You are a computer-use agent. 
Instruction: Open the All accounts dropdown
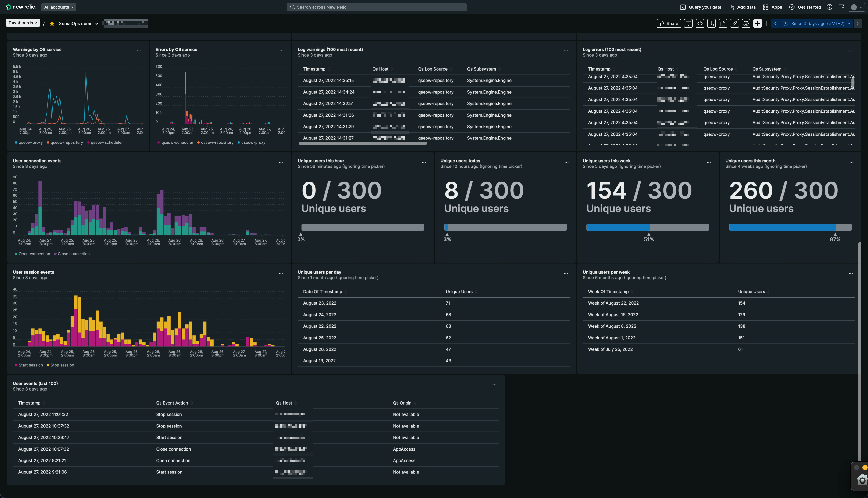[x=58, y=7]
